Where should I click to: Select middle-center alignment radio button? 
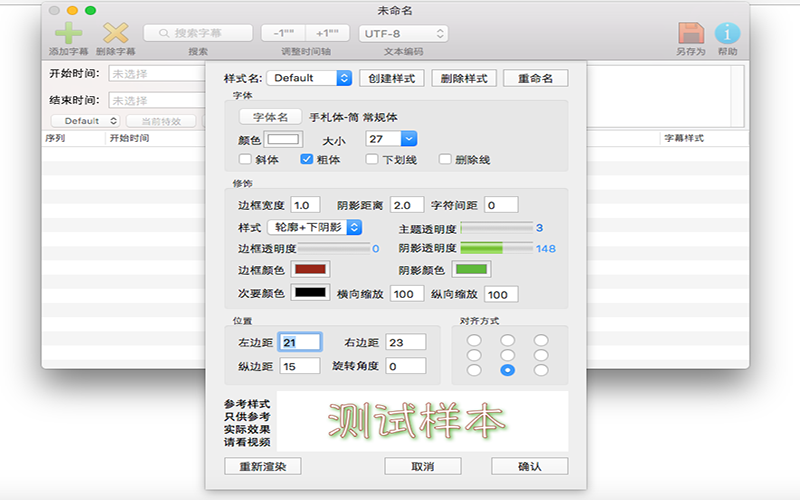click(x=508, y=355)
